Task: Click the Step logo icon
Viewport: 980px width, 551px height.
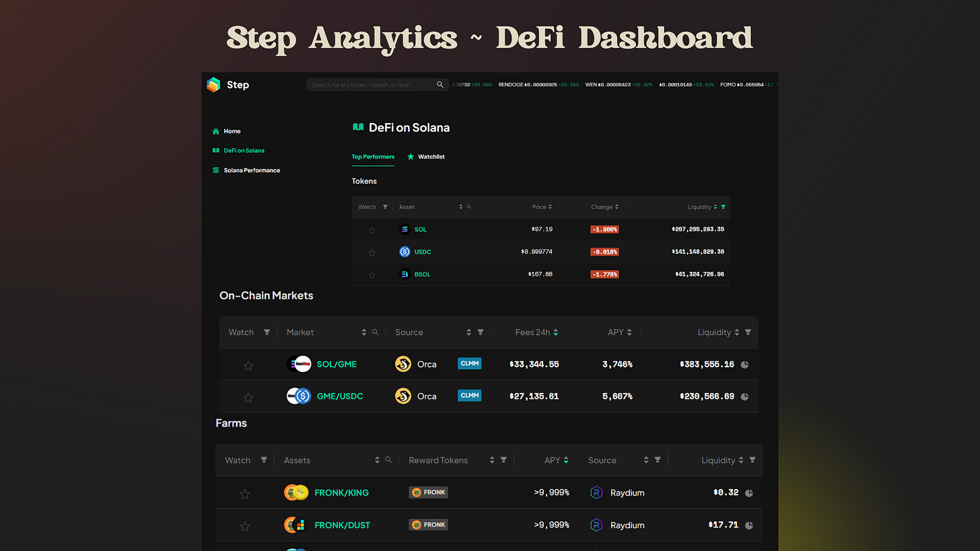Action: pyautogui.click(x=213, y=85)
